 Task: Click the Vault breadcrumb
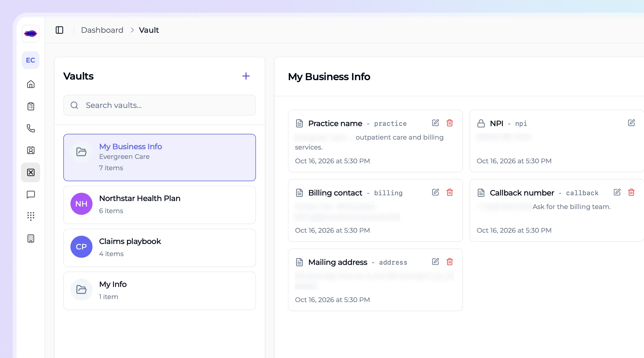(x=149, y=30)
